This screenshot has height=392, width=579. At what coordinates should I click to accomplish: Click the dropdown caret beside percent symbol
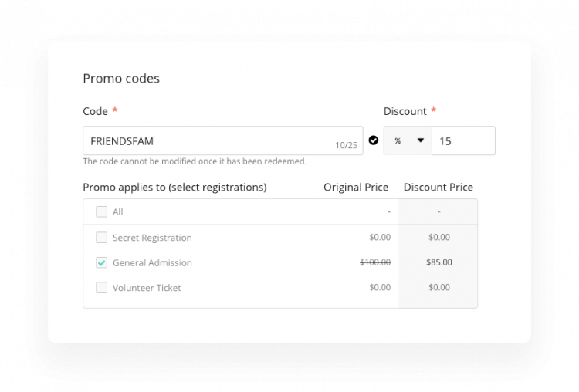420,140
